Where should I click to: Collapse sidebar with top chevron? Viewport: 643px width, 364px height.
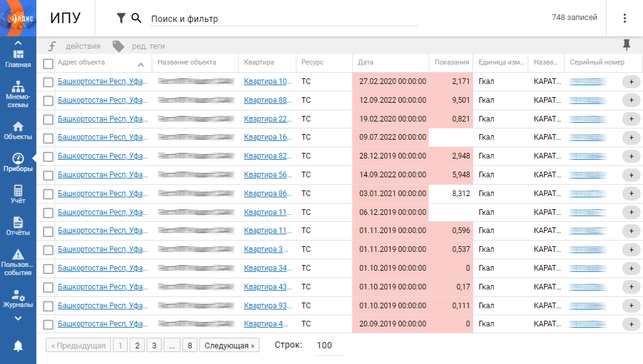[18, 43]
